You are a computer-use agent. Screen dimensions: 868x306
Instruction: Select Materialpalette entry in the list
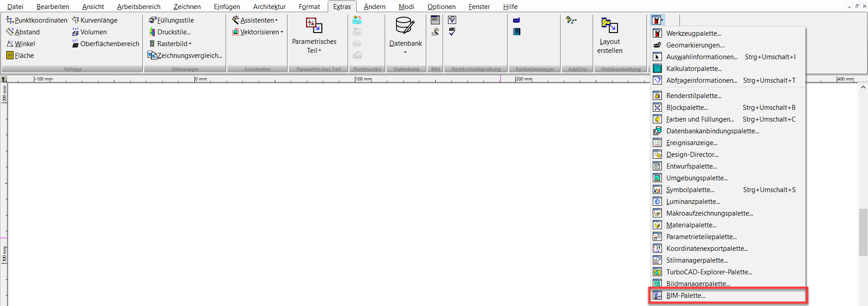tap(691, 225)
